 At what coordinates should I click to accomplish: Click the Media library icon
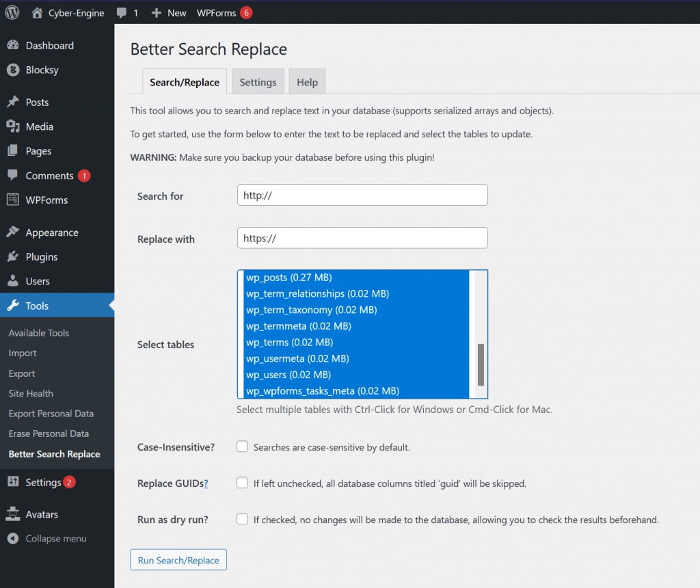click(x=13, y=126)
